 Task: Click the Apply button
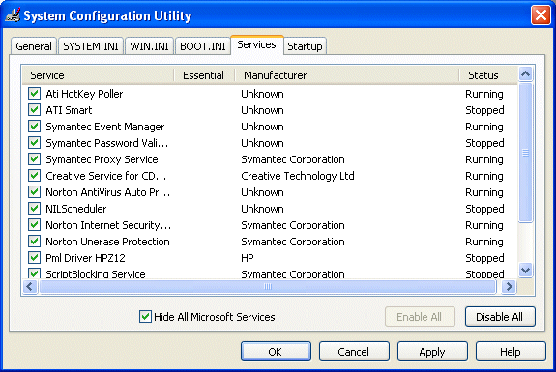pyautogui.click(x=432, y=352)
